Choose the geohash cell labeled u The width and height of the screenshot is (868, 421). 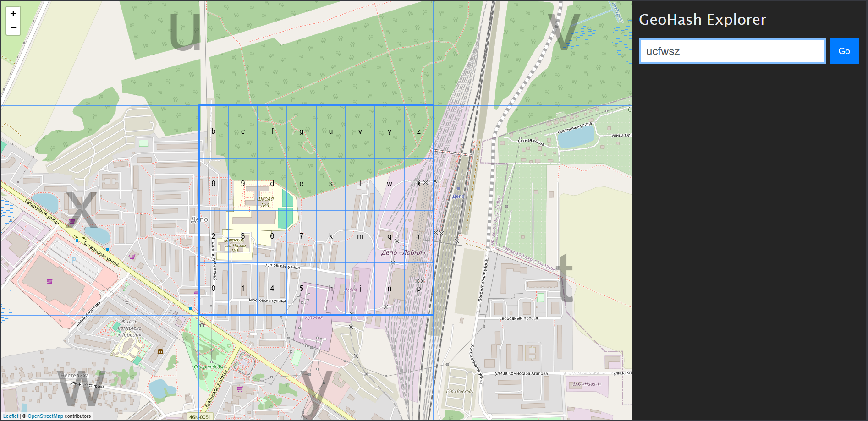coord(331,132)
